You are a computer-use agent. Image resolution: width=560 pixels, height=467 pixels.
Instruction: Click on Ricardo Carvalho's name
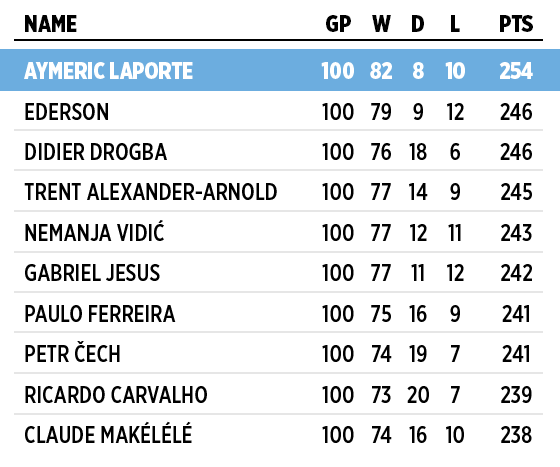[x=116, y=395]
